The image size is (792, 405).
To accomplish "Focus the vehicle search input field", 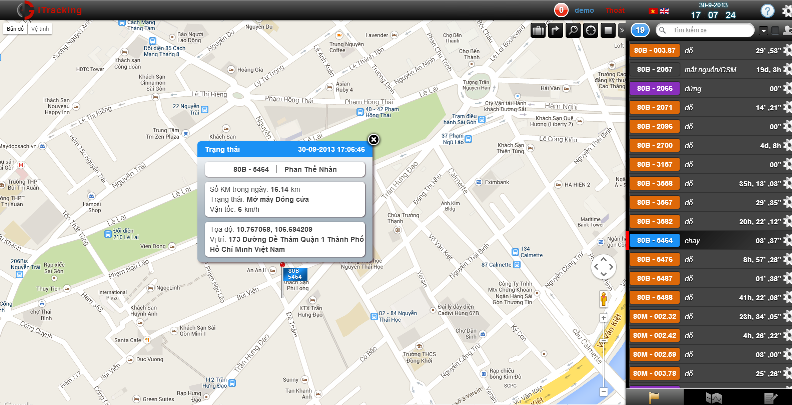I will click(705, 30).
